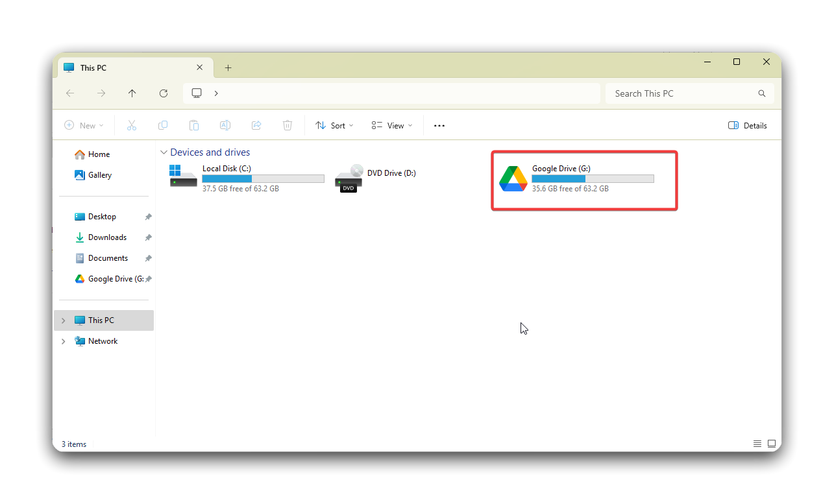Click the Search This PC field
The height and width of the screenshot is (504, 834).
(x=681, y=93)
